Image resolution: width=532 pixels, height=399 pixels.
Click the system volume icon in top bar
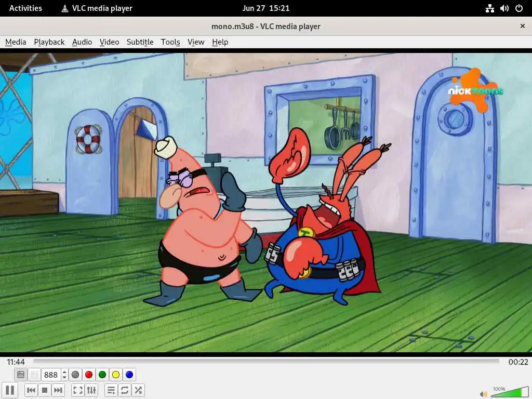tap(504, 8)
